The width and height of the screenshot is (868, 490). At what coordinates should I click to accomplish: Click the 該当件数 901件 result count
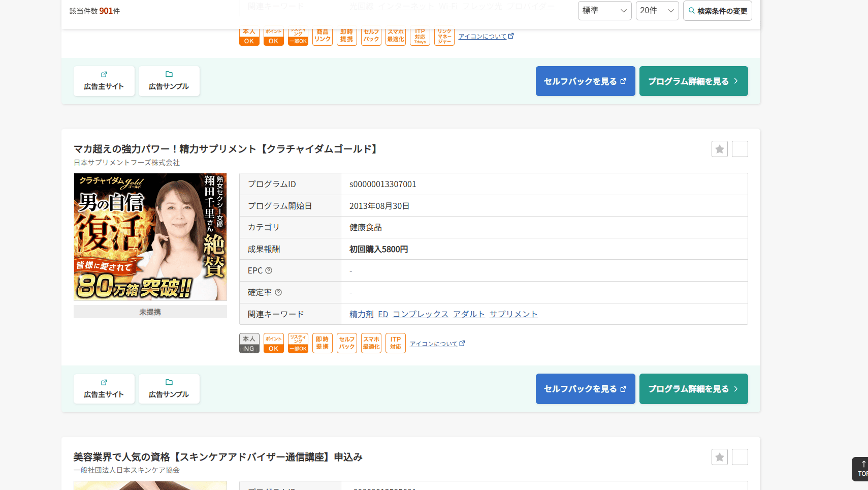(95, 11)
